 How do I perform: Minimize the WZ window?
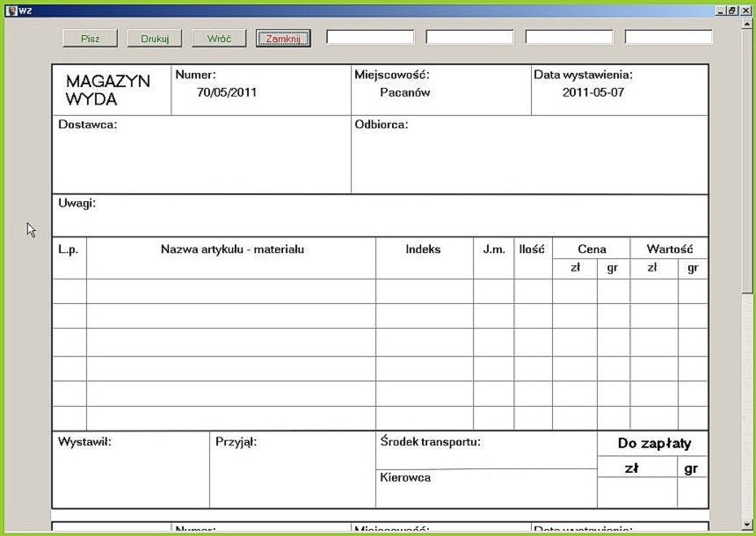[720, 11]
